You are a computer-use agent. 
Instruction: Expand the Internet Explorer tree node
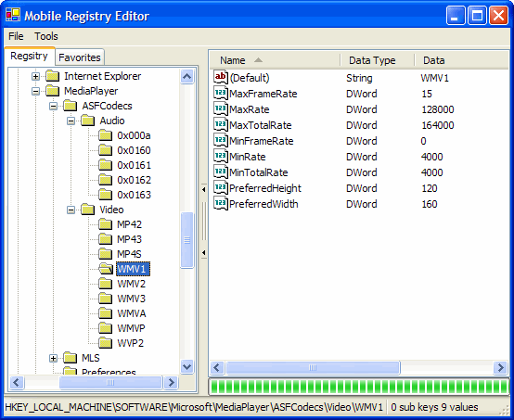click(x=35, y=76)
